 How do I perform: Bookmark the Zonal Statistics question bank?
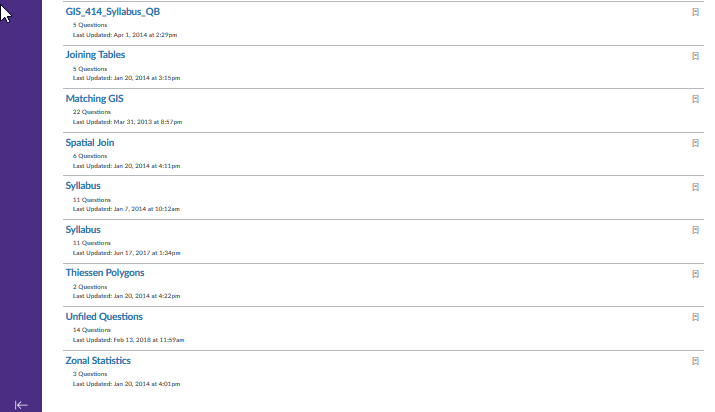point(695,361)
